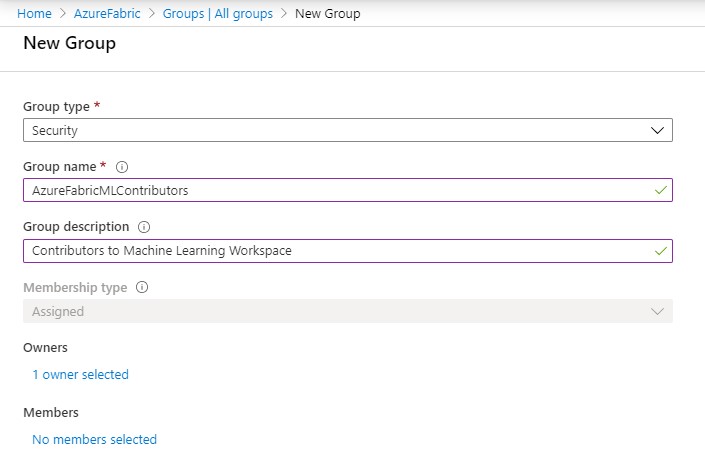
Task: Open the Group type Security dropdown
Action: pyautogui.click(x=348, y=130)
